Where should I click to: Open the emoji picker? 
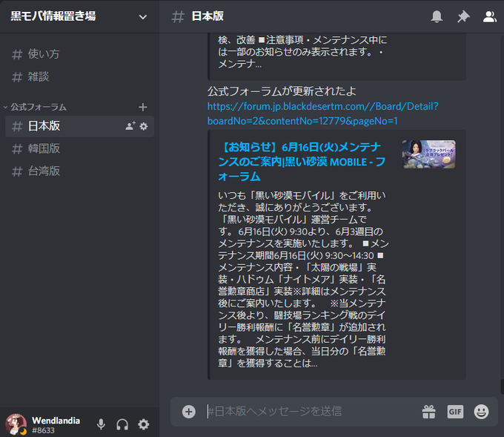coord(481,412)
